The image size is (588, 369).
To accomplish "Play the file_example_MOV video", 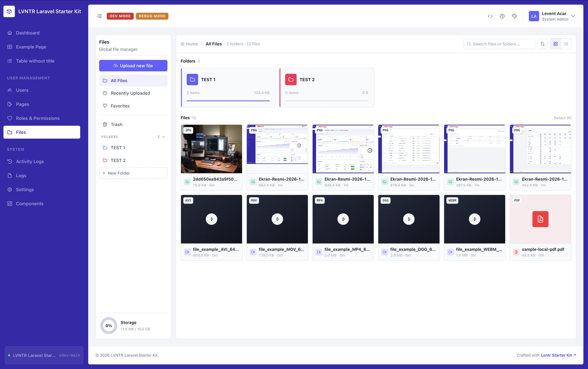I will (277, 219).
